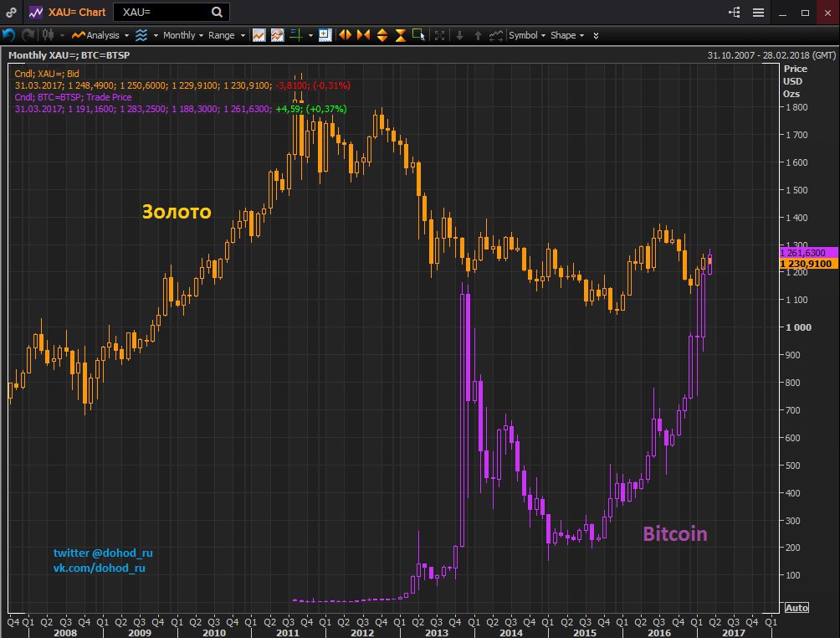Screen dimensions: 840x638
Task: Click the purple 1 261,6300 price tag
Action: tap(808, 253)
